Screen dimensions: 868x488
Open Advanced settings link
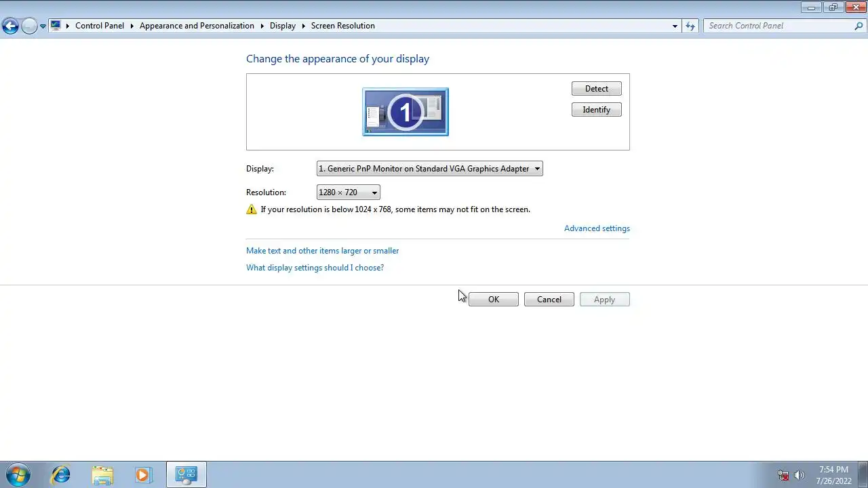(597, 228)
